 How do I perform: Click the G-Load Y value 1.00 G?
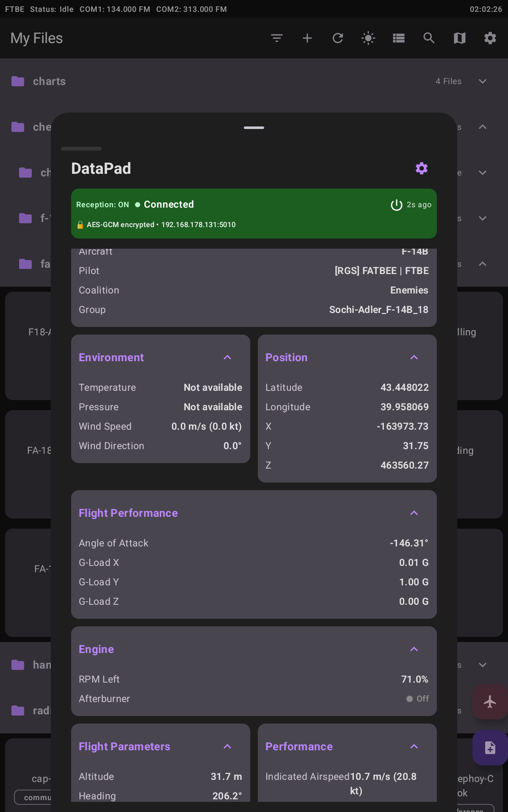[x=414, y=582]
